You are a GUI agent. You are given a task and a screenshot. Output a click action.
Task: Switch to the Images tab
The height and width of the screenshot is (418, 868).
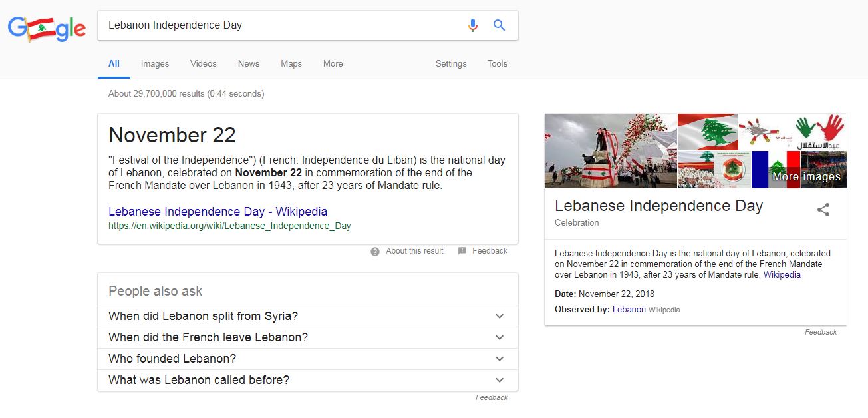click(x=155, y=64)
